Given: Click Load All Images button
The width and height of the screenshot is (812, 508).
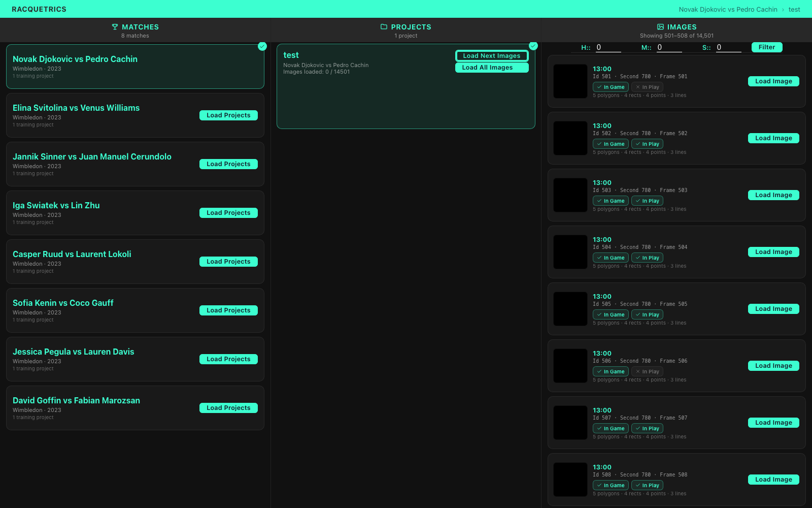Looking at the screenshot, I should coord(492,68).
